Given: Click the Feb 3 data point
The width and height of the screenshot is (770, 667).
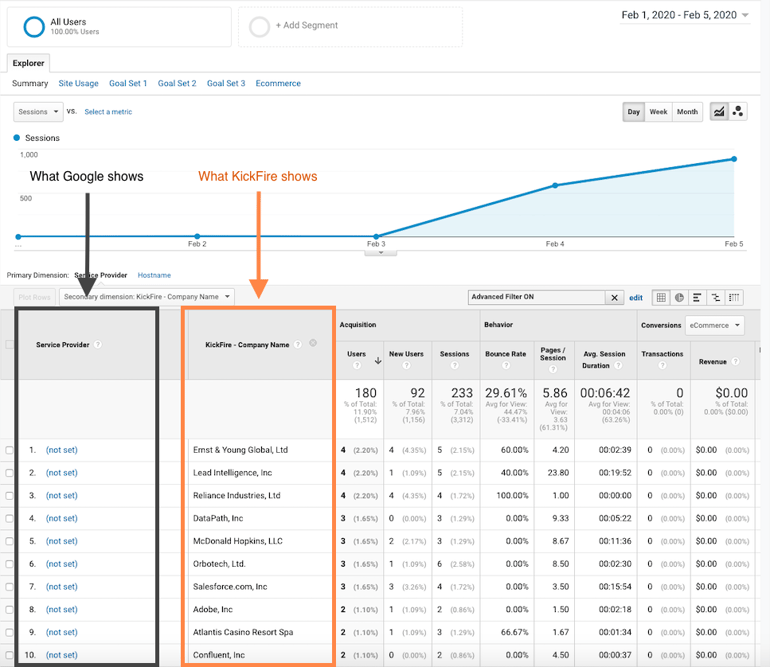Looking at the screenshot, I should tap(376, 237).
